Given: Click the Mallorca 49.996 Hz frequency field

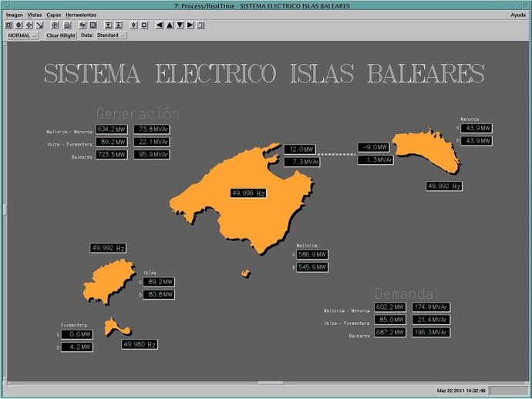Looking at the screenshot, I should tap(248, 193).
